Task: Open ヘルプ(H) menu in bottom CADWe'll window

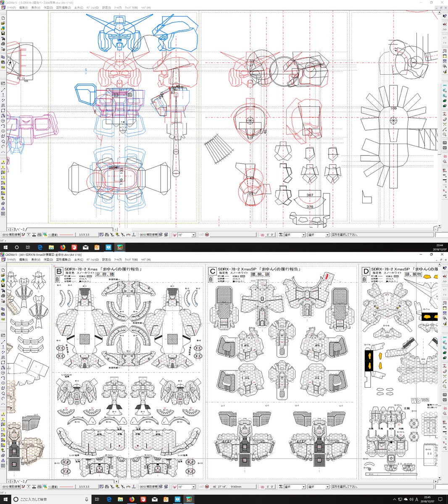Action: pyautogui.click(x=146, y=260)
